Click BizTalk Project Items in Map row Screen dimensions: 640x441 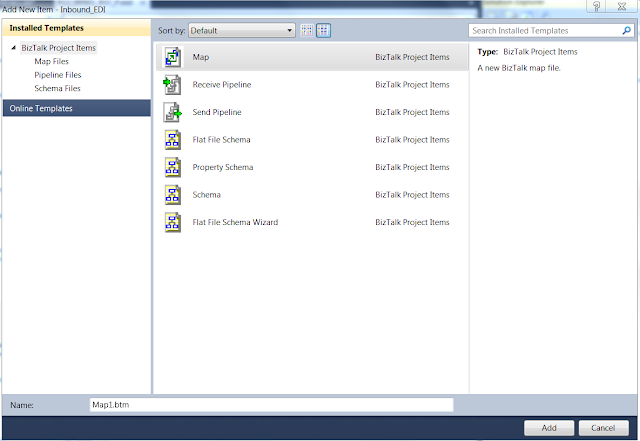[412, 57]
